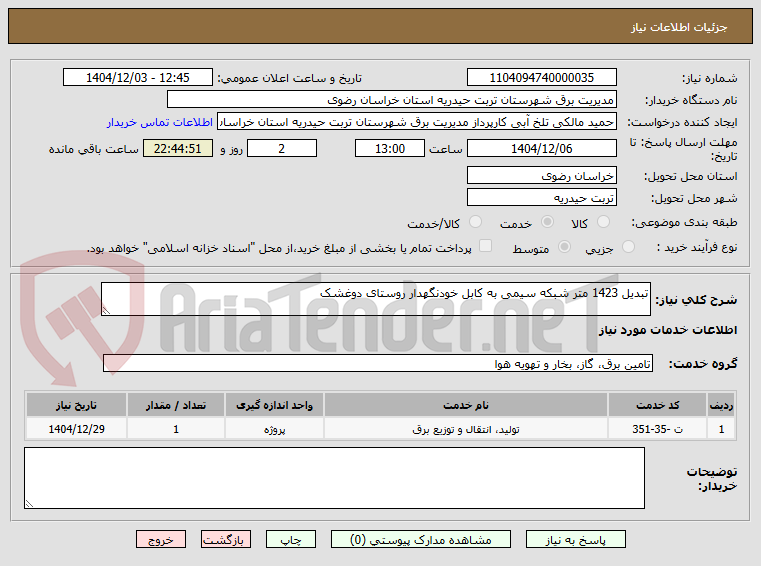
Task: Click the چاپ print button
Action: [x=291, y=539]
